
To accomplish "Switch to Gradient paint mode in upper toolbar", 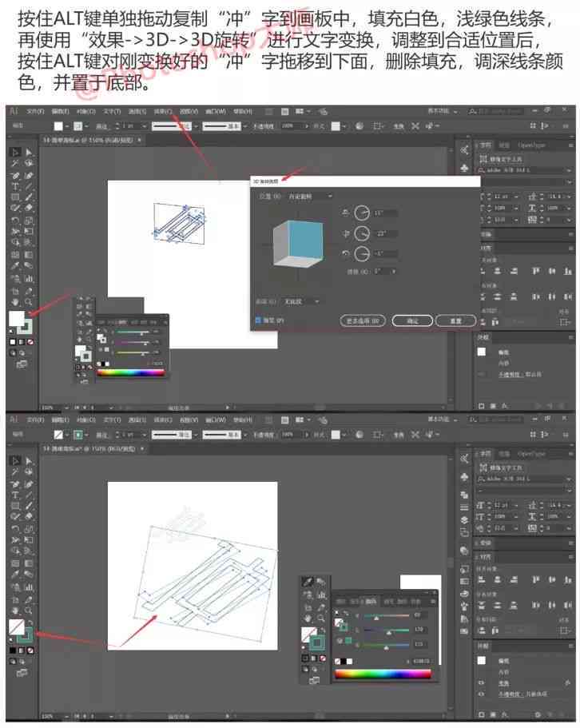I will 22,342.
